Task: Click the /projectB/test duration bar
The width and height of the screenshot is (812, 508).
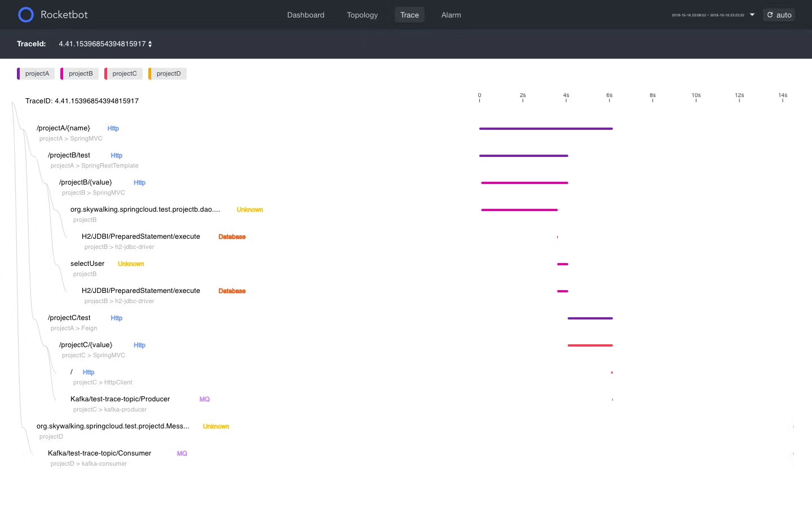Action: click(x=524, y=156)
